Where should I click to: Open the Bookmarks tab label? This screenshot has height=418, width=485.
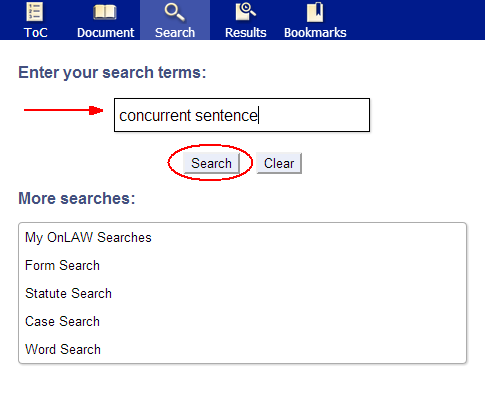tap(315, 33)
